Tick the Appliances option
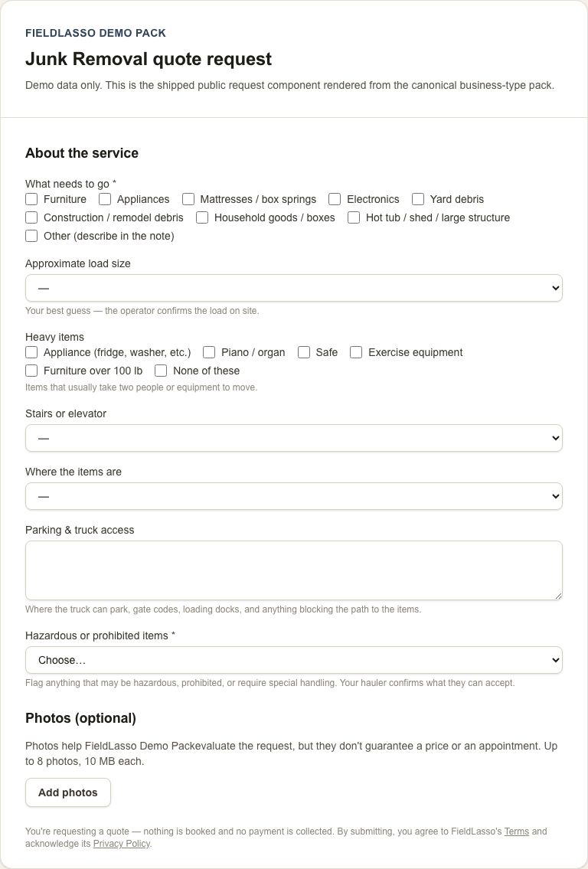Image resolution: width=588 pixels, height=869 pixels. coord(105,199)
